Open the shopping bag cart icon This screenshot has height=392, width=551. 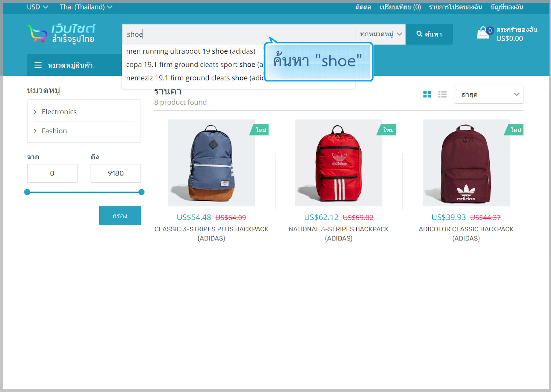point(483,33)
